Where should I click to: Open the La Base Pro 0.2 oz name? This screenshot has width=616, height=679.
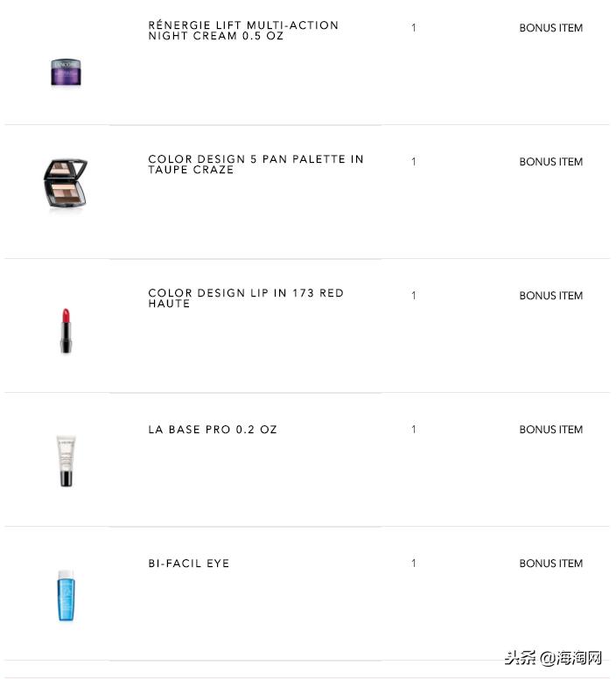point(213,430)
